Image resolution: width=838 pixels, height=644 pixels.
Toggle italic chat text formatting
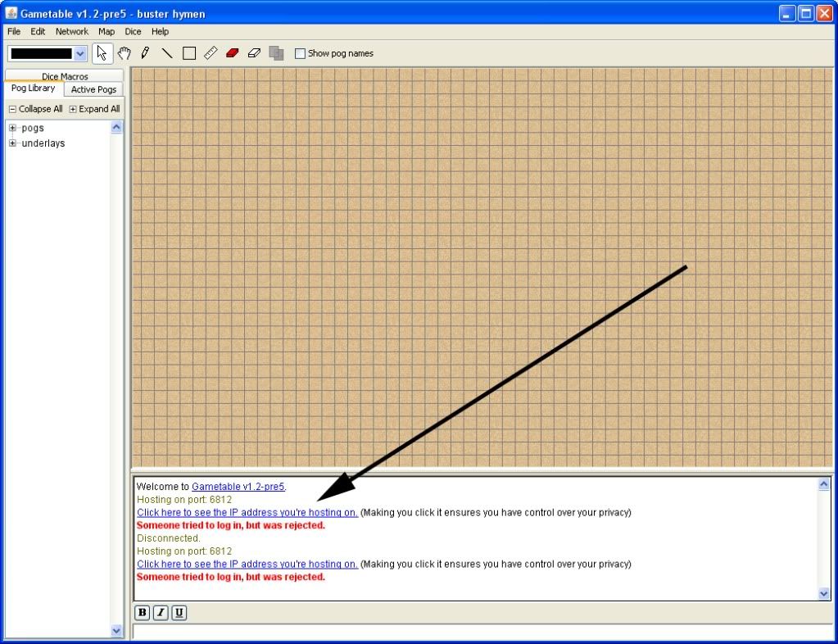[161, 612]
